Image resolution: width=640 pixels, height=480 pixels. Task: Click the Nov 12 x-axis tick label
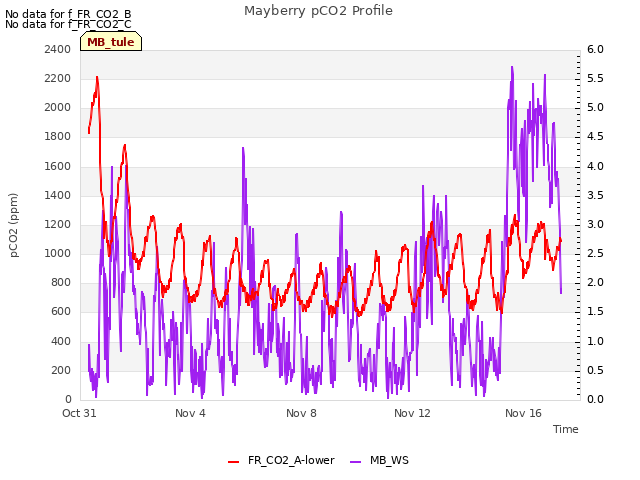click(x=412, y=413)
